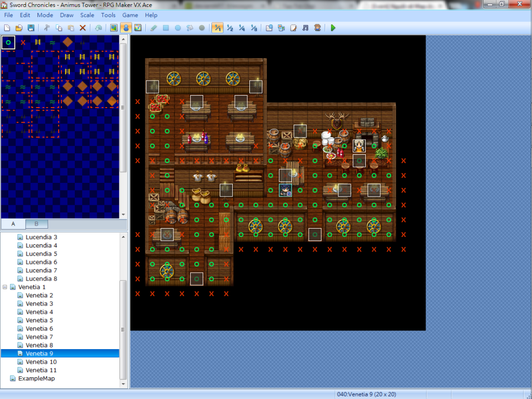The image size is (532, 399).
Task: Select the green bush tile in the top palette row
Action: (52, 43)
